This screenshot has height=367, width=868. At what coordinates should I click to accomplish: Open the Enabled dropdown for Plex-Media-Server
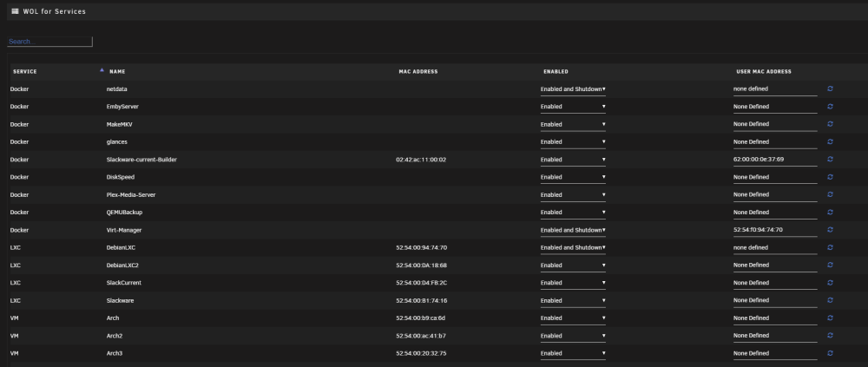[573, 195]
